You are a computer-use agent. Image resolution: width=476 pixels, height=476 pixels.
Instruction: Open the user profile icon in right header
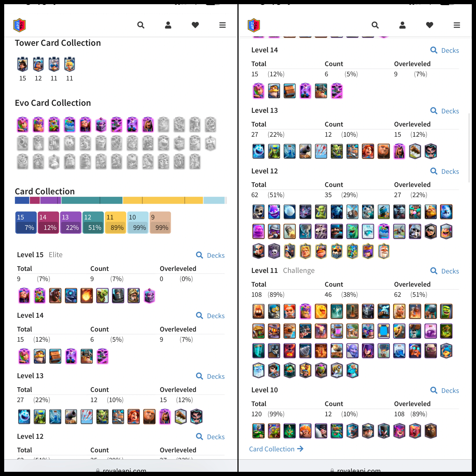tap(402, 25)
